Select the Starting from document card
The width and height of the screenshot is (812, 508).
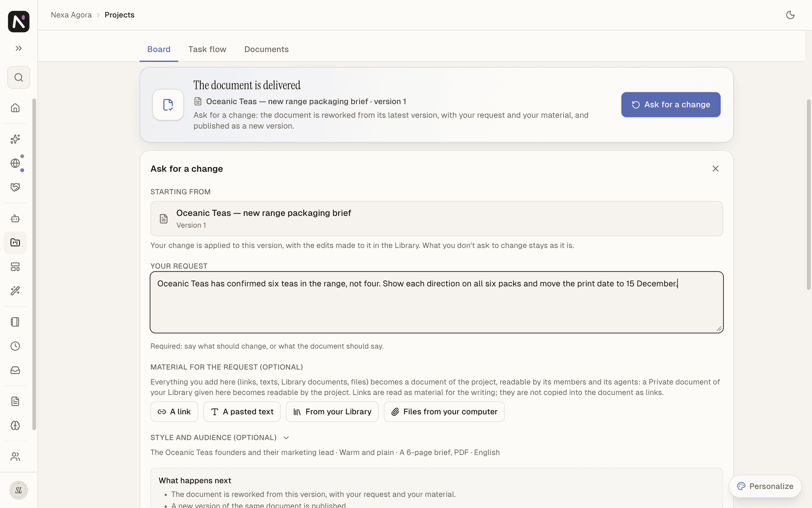(x=436, y=219)
